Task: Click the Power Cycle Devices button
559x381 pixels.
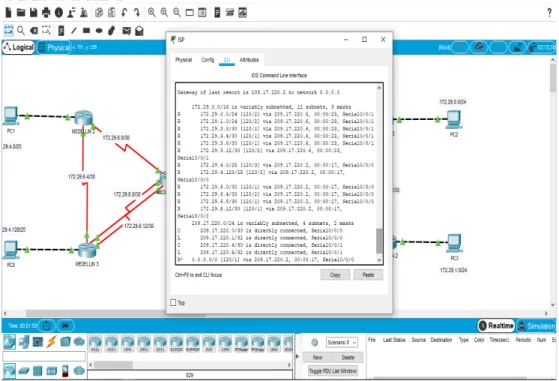Action: (x=47, y=325)
